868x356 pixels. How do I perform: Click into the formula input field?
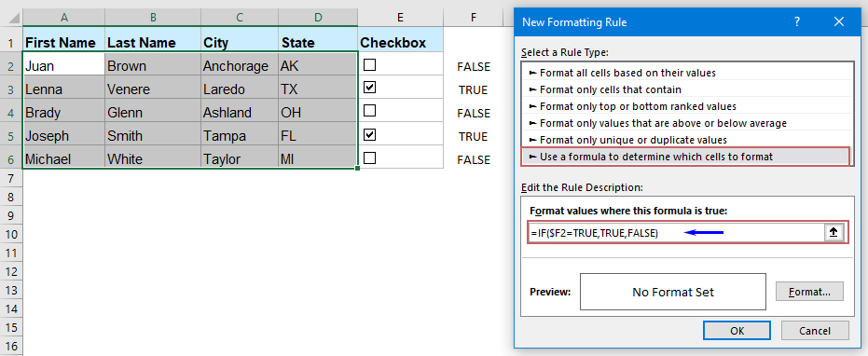tap(676, 233)
